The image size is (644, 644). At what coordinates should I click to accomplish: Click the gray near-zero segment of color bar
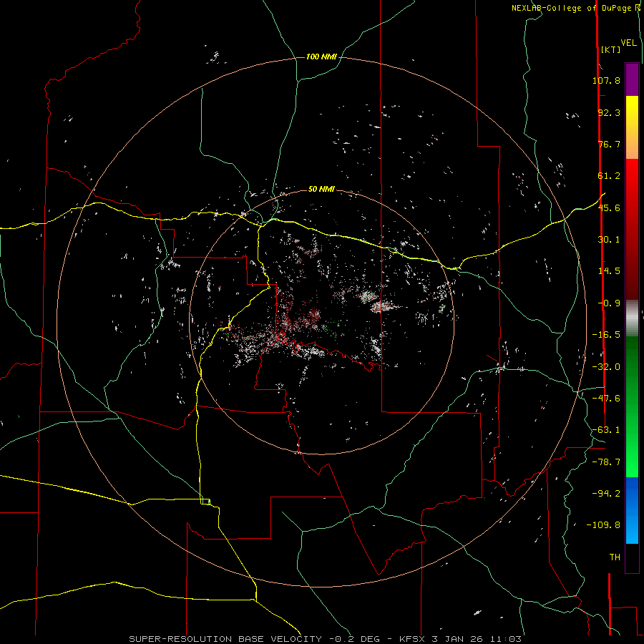(632, 318)
